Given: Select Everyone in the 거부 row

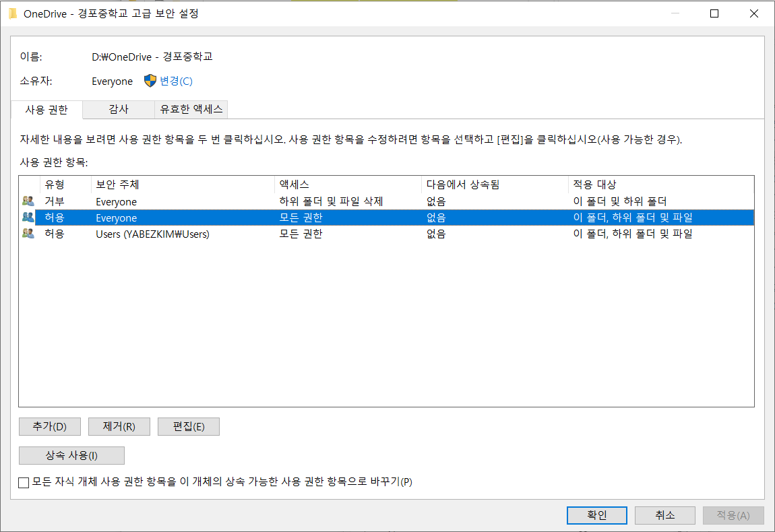Looking at the screenshot, I should (x=116, y=201).
